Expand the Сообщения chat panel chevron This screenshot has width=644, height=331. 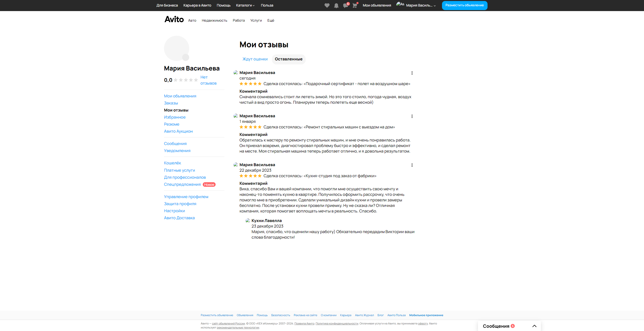point(534,326)
